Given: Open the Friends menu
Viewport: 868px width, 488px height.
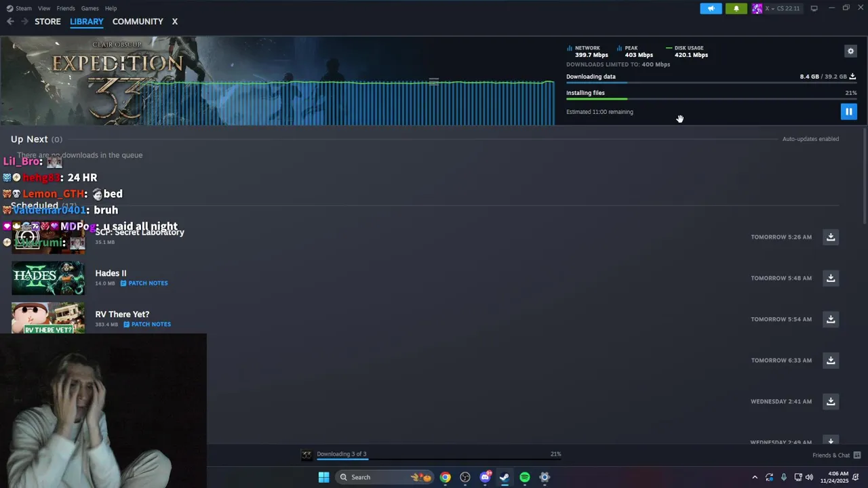Looking at the screenshot, I should pyautogui.click(x=66, y=8).
